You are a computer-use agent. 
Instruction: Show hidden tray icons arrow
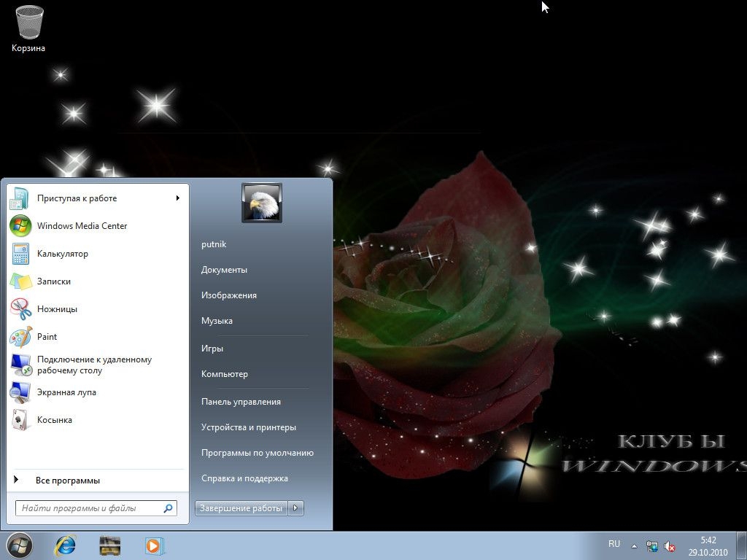[x=634, y=546]
